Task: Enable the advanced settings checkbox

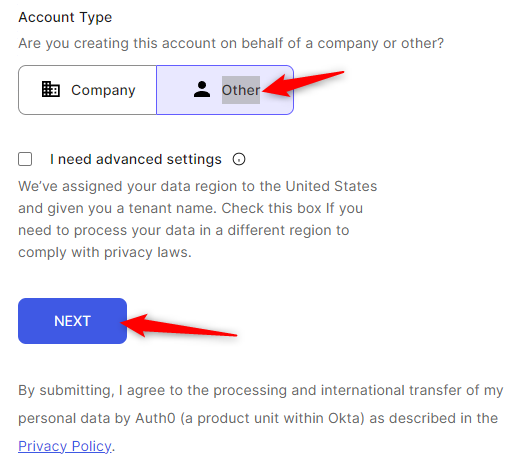Action: pos(25,159)
